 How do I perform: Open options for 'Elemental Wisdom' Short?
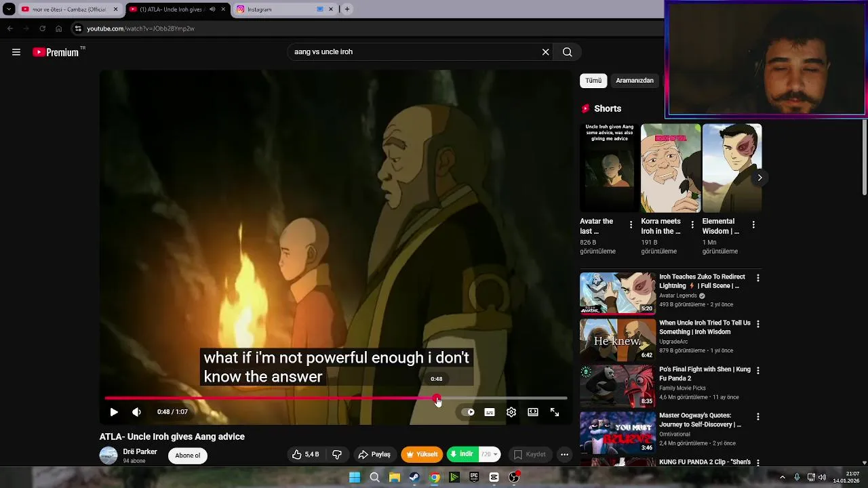pos(753,224)
